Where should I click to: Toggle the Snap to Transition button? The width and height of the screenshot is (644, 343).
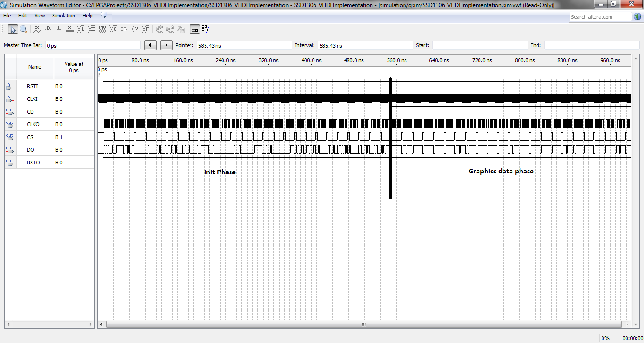pyautogui.click(x=195, y=29)
